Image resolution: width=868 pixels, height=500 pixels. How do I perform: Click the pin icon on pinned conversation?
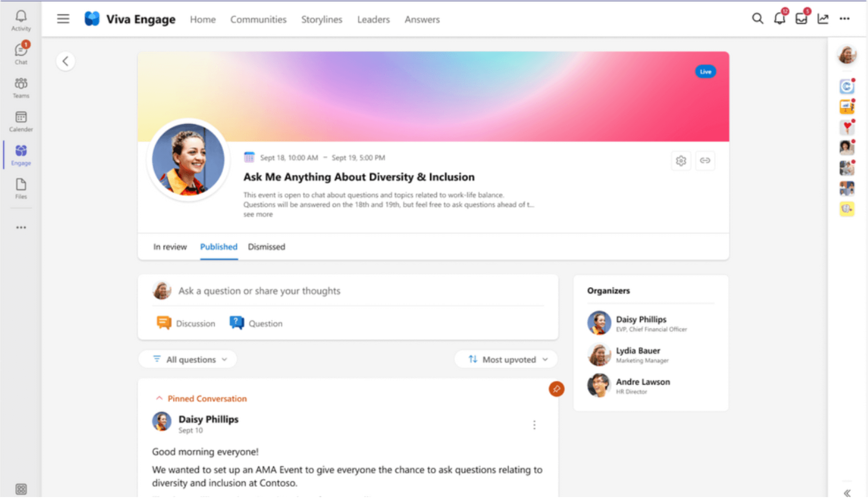[557, 389]
